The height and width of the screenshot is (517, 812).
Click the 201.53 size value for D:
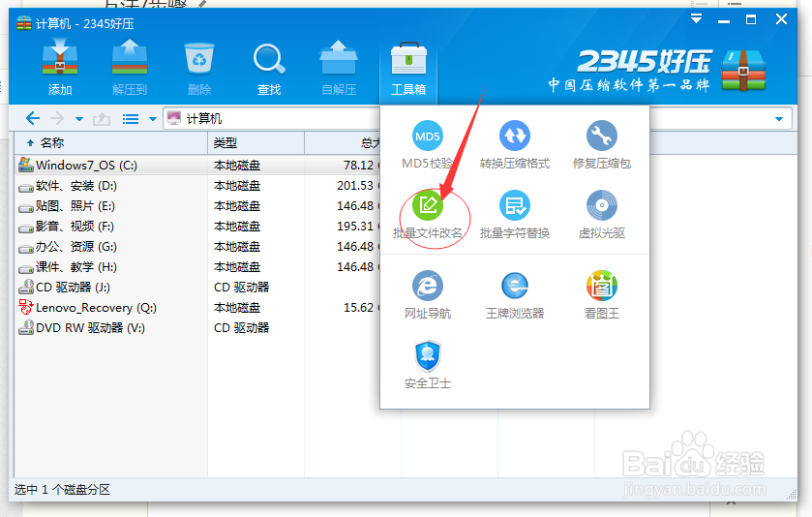(x=355, y=186)
